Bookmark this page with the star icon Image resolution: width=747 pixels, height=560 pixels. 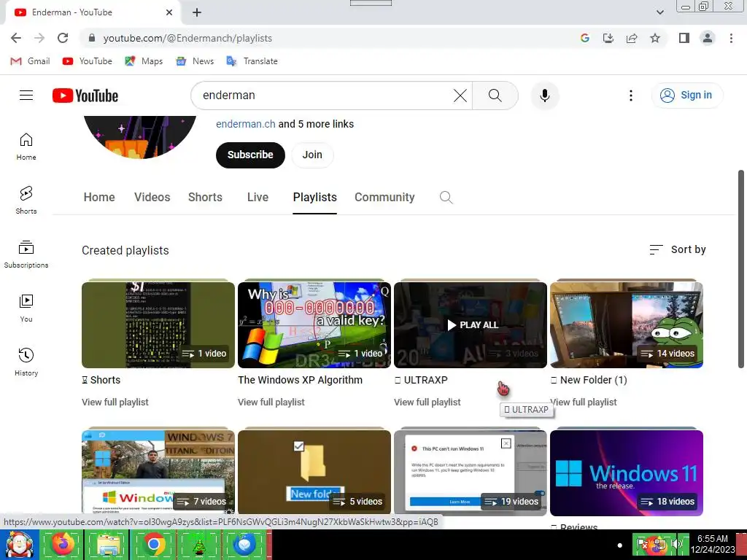click(x=655, y=38)
